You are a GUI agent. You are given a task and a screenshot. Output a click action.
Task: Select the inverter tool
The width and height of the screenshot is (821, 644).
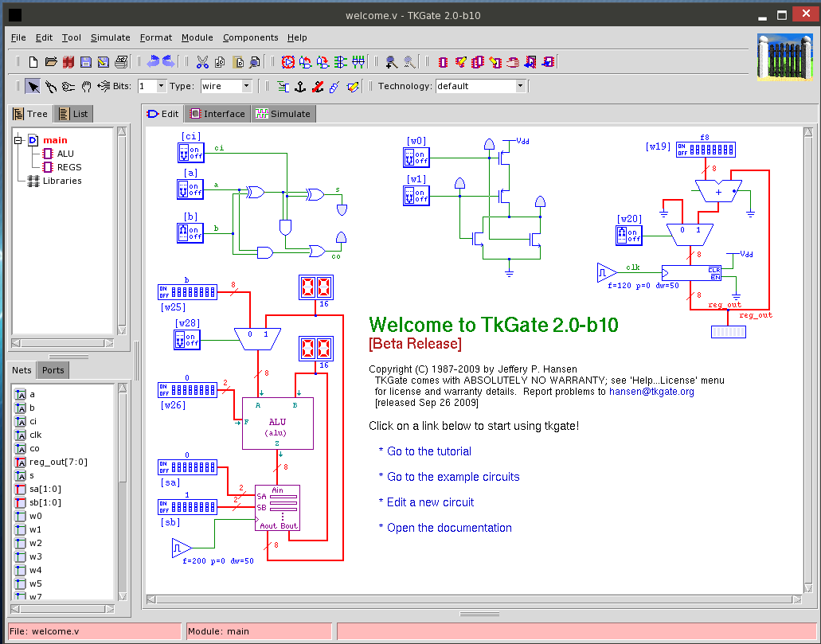[x=68, y=87]
